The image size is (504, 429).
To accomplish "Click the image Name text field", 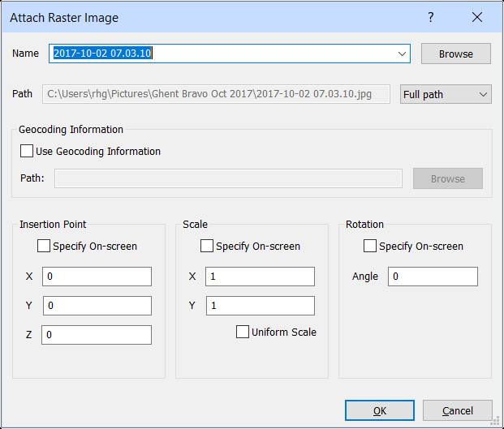I will pyautogui.click(x=223, y=54).
